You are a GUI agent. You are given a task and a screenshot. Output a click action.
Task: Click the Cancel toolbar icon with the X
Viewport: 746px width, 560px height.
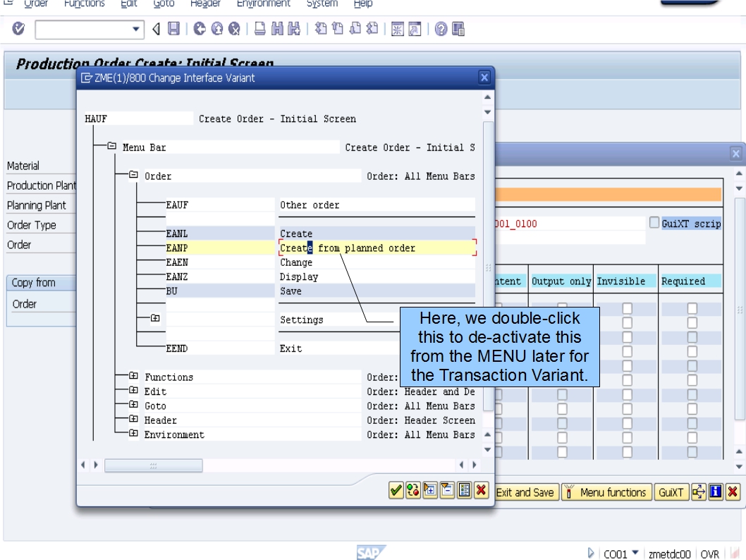click(x=234, y=29)
